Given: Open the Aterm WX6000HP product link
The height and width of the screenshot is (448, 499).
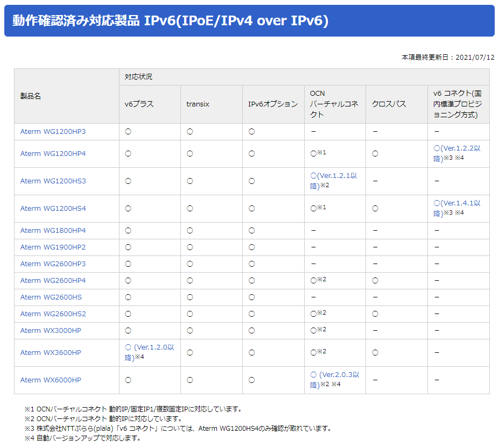Looking at the screenshot, I should coord(51,380).
